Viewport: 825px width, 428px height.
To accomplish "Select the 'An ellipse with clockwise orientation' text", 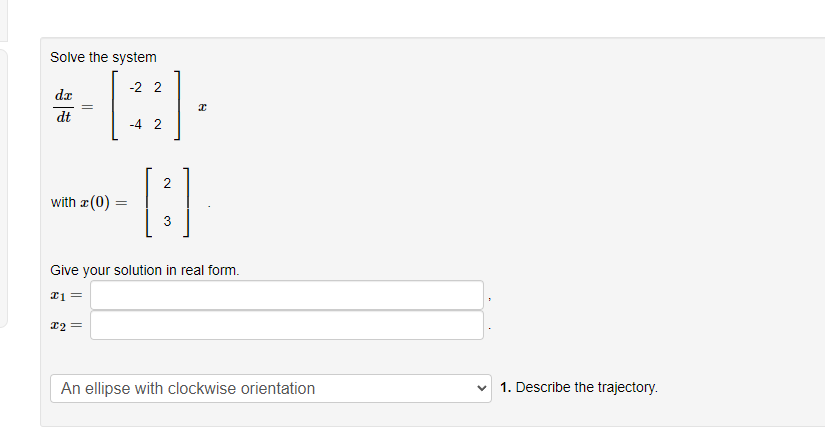I will tap(188, 388).
